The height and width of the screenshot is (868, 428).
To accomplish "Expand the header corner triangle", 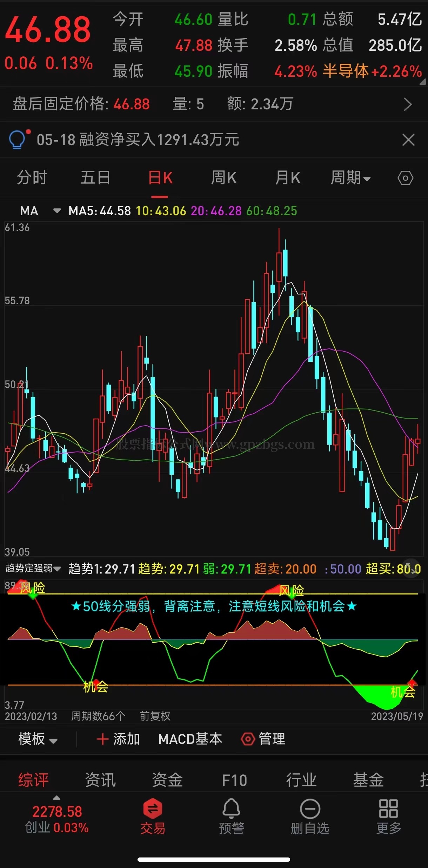I will click(x=423, y=81).
